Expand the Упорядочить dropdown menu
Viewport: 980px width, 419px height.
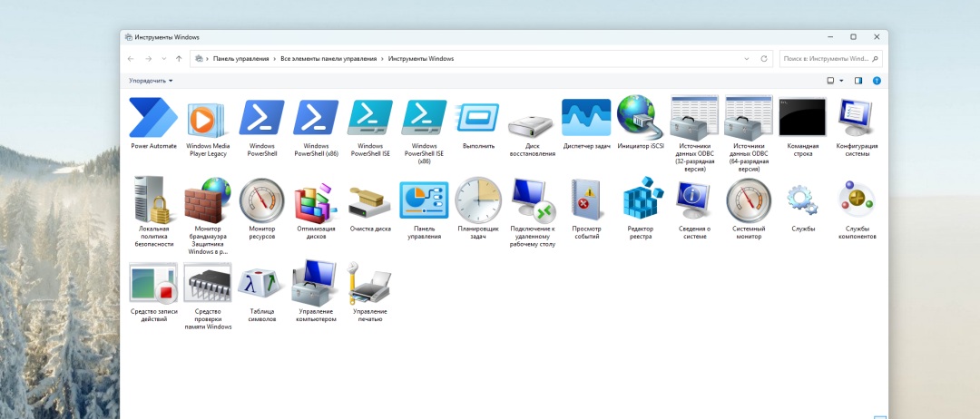pyautogui.click(x=151, y=81)
